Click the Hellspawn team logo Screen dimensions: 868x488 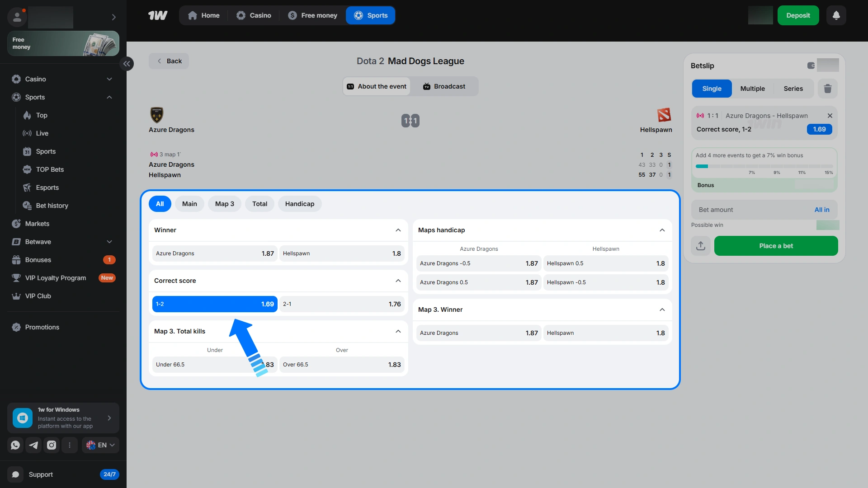664,115
